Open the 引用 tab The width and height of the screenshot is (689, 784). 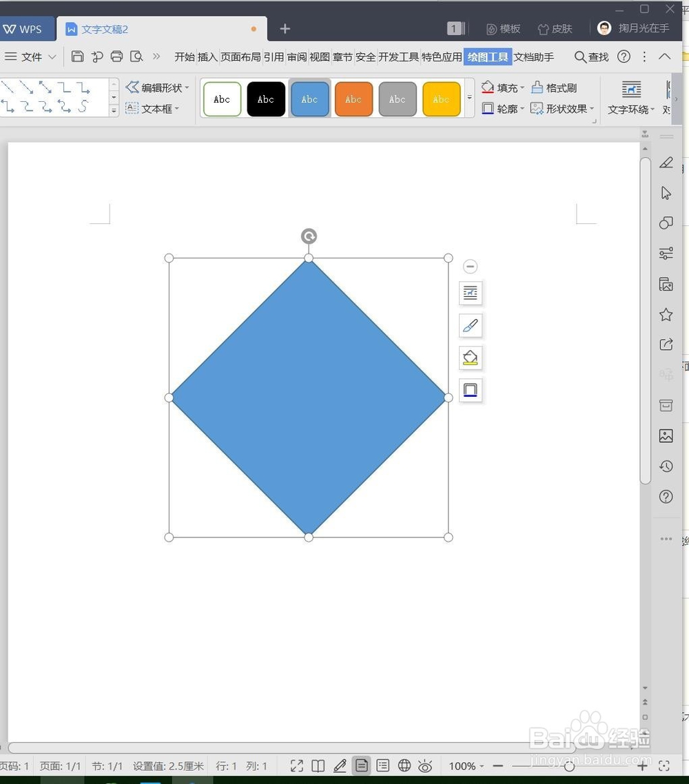(274, 57)
